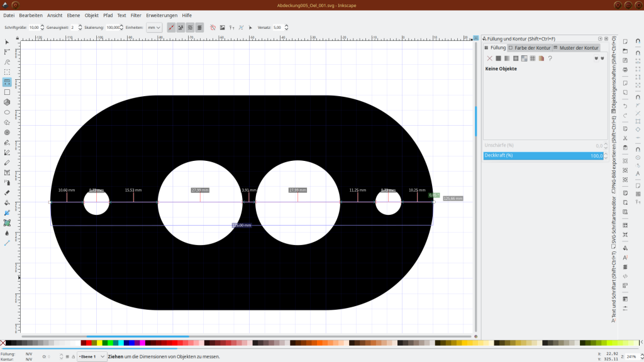Toggle layer lock in status bar
This screenshot has width=644, height=362.
click(74, 356)
